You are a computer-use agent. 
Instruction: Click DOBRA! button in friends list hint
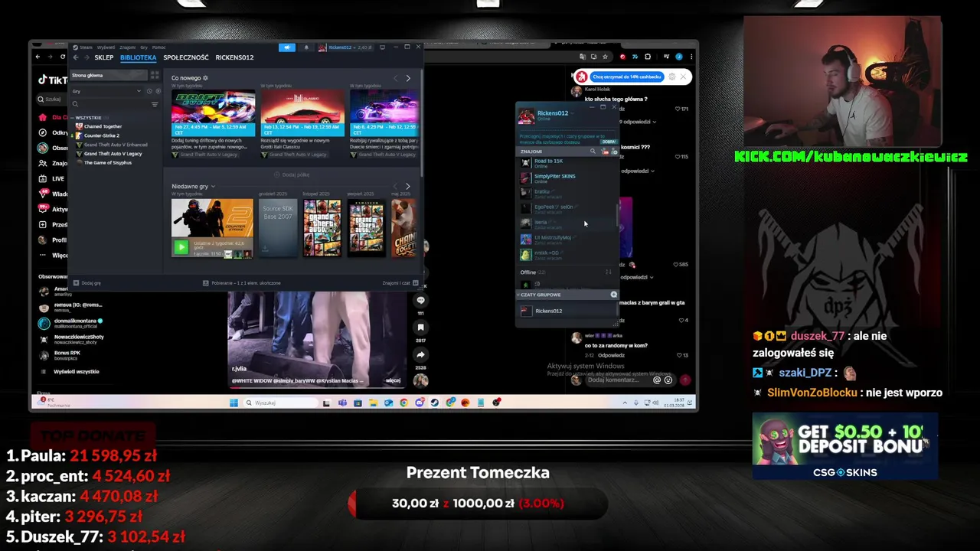pyautogui.click(x=609, y=142)
